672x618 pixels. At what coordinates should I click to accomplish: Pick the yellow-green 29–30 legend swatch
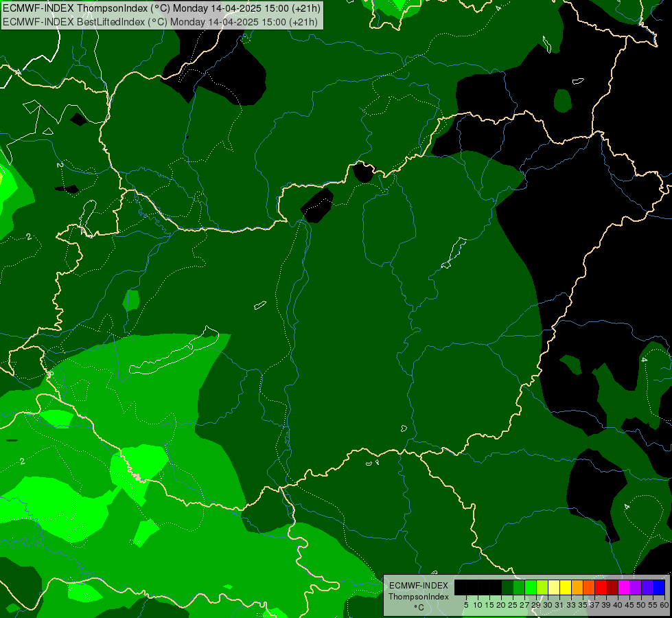coord(542,587)
